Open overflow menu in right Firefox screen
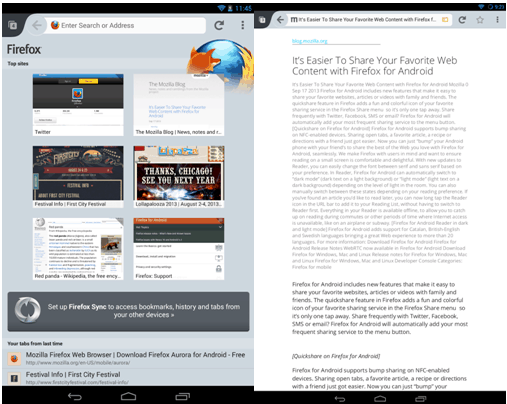507x404 pixels. (497, 20)
